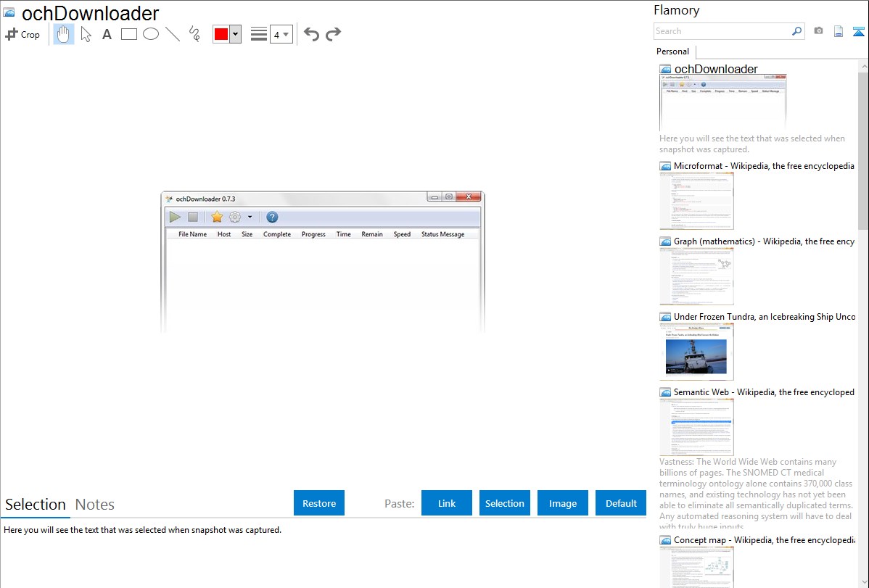This screenshot has height=588, width=869.
Task: Select the Crop tool
Action: coord(22,34)
